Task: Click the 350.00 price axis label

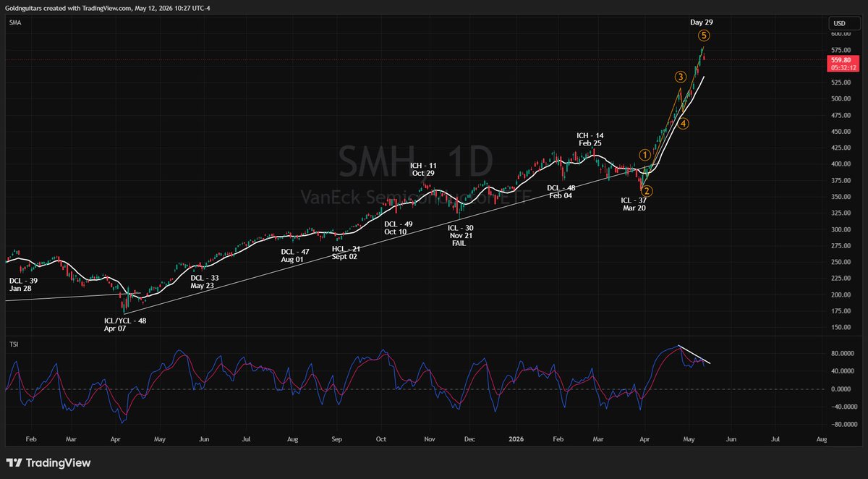Action: (841, 197)
